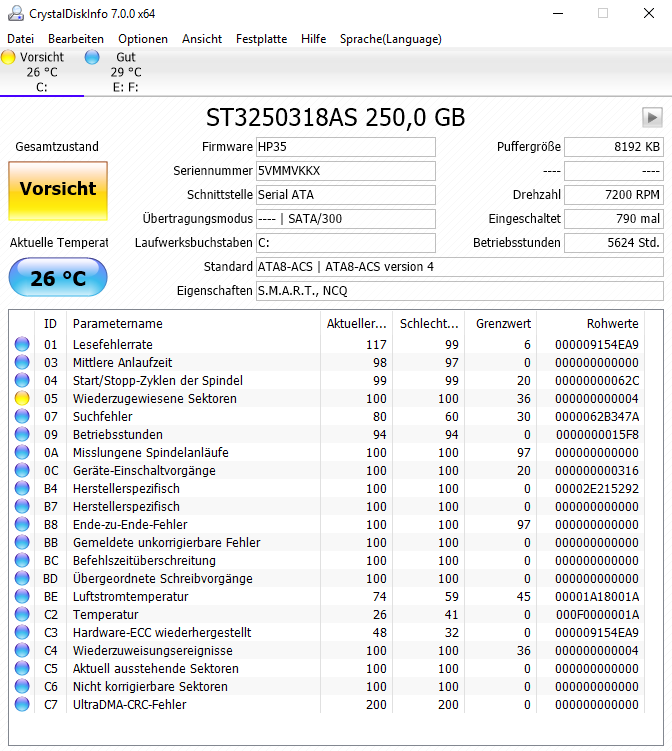The width and height of the screenshot is (672, 751).
Task: Click status icon of Lesefehlerrate row
Action: coord(22,344)
